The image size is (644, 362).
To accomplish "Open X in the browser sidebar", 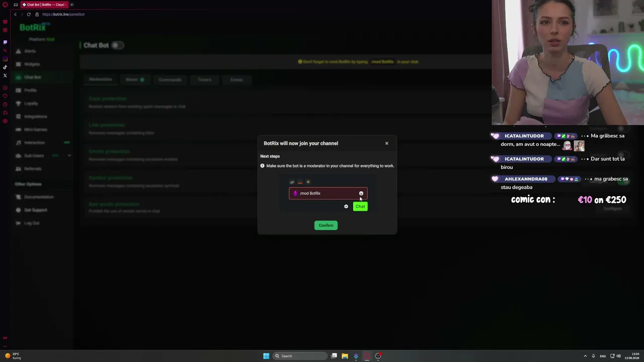I will [x=5, y=75].
